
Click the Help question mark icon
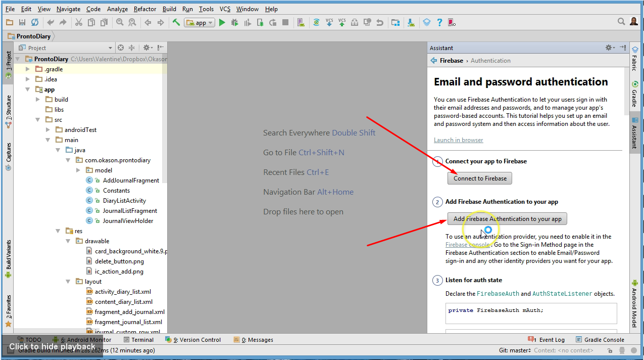coord(439,22)
